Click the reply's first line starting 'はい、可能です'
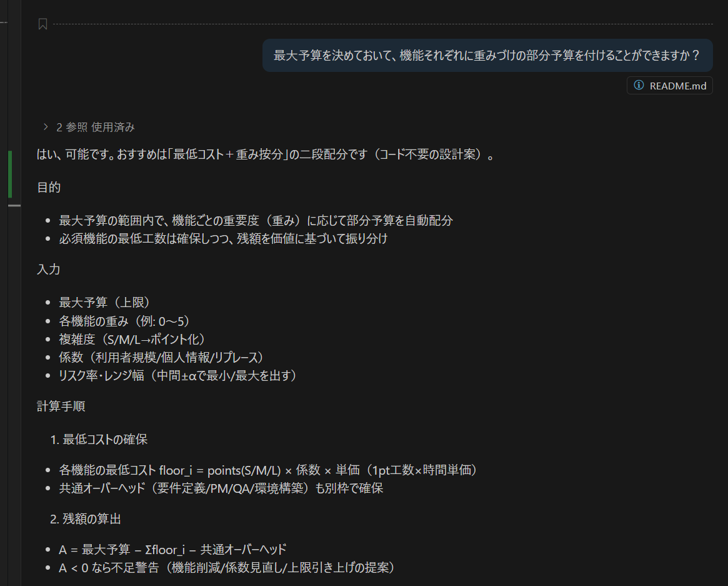 tap(266, 154)
